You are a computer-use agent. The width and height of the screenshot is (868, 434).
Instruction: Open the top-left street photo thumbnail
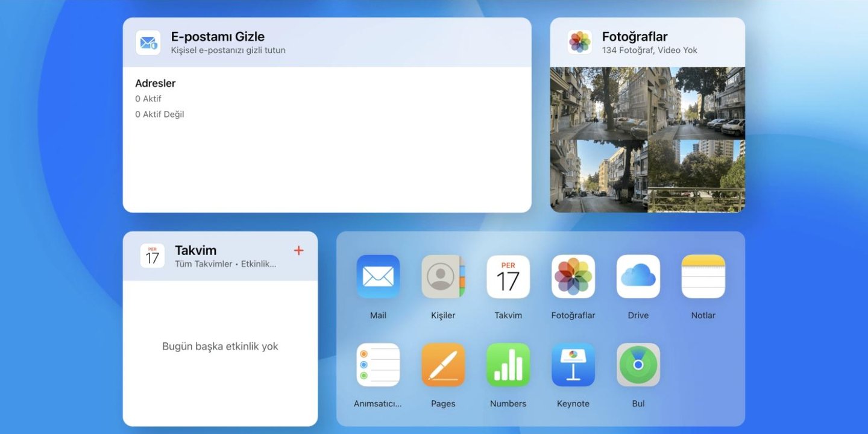(599, 103)
